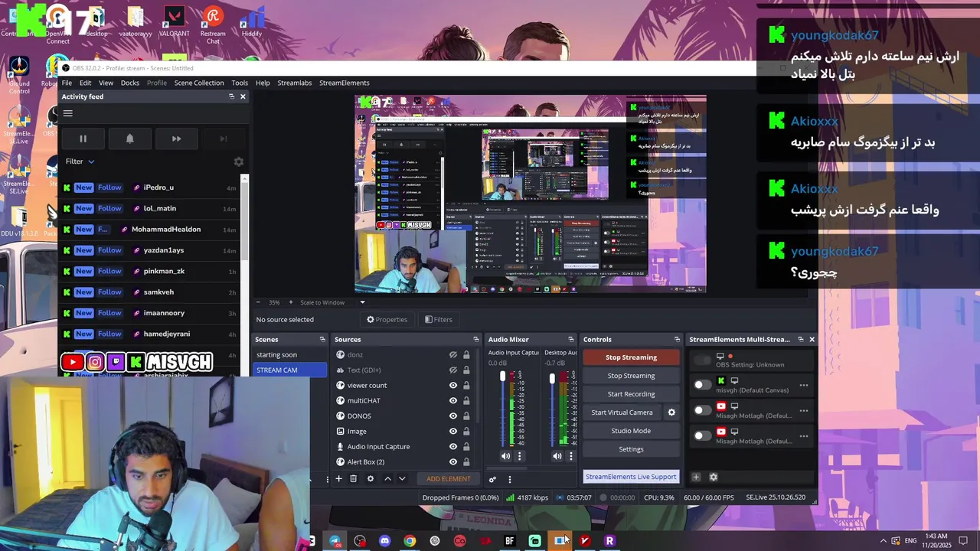
Task: Open the StreamElements menu
Action: click(345, 83)
